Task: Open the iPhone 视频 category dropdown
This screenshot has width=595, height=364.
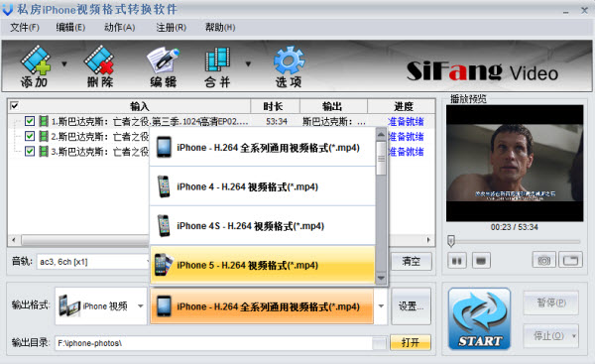Action: (141, 305)
